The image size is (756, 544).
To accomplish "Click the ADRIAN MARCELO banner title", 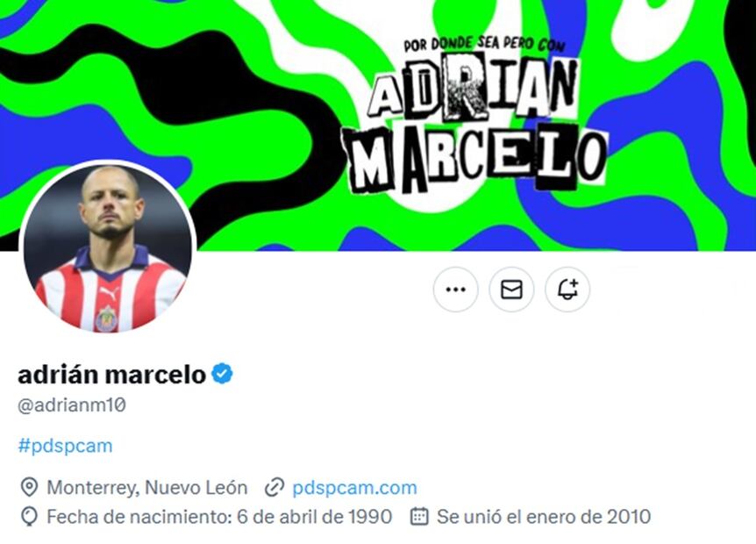I will click(x=474, y=125).
